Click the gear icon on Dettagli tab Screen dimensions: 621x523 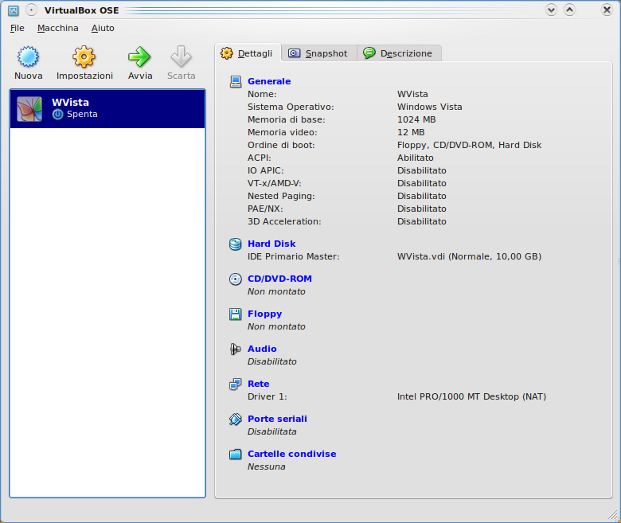pyautogui.click(x=227, y=53)
